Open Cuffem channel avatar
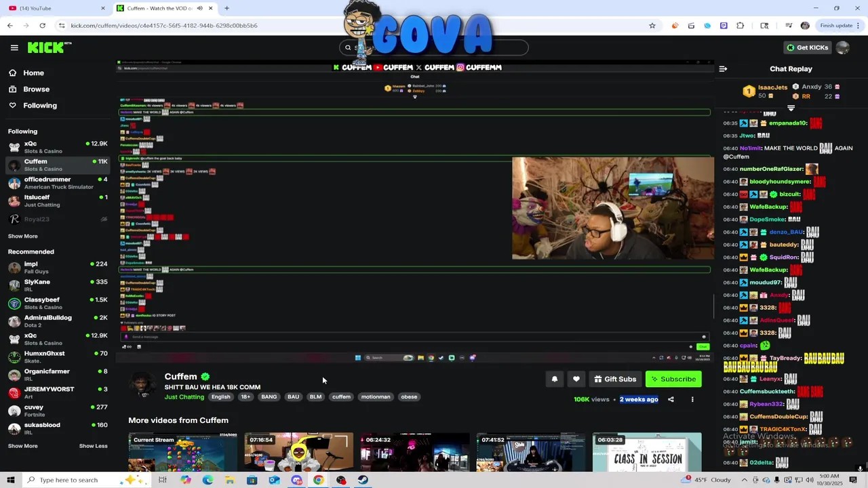The image size is (868, 488). [143, 385]
